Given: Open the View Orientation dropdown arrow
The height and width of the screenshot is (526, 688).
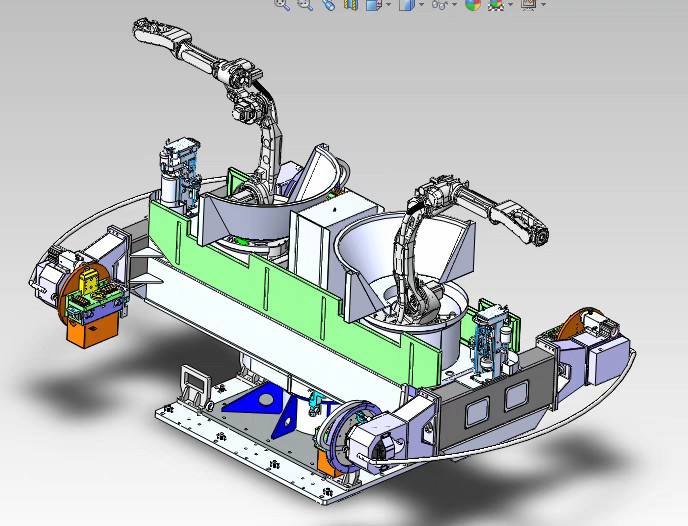Looking at the screenshot, I should tap(389, 4).
